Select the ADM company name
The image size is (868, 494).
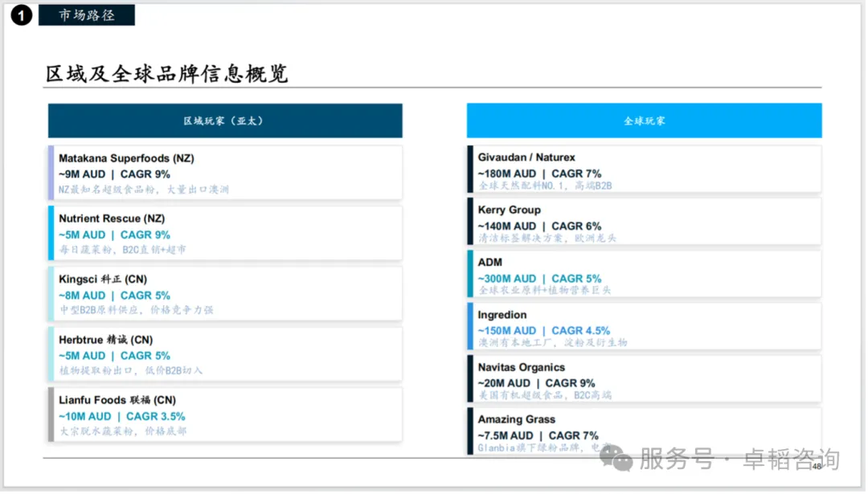(490, 262)
